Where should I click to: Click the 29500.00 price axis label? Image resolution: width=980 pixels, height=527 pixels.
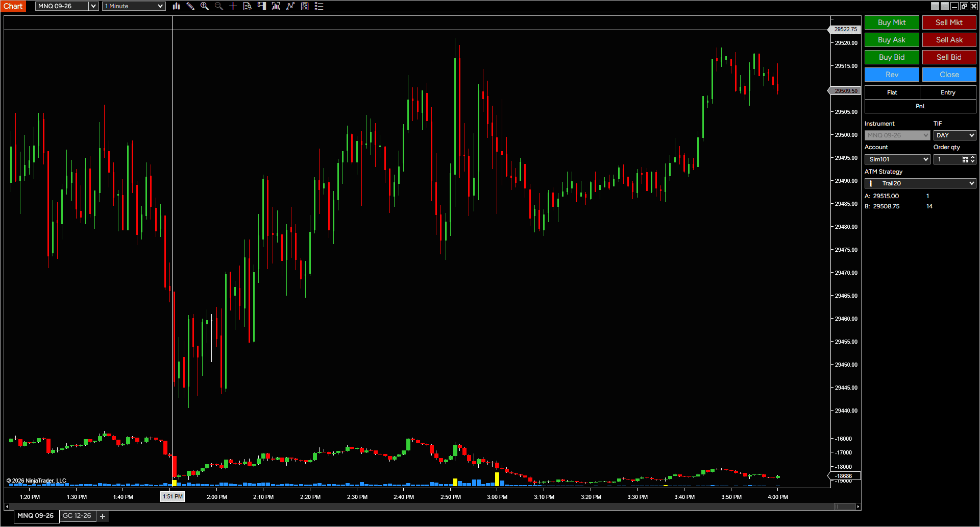point(846,135)
